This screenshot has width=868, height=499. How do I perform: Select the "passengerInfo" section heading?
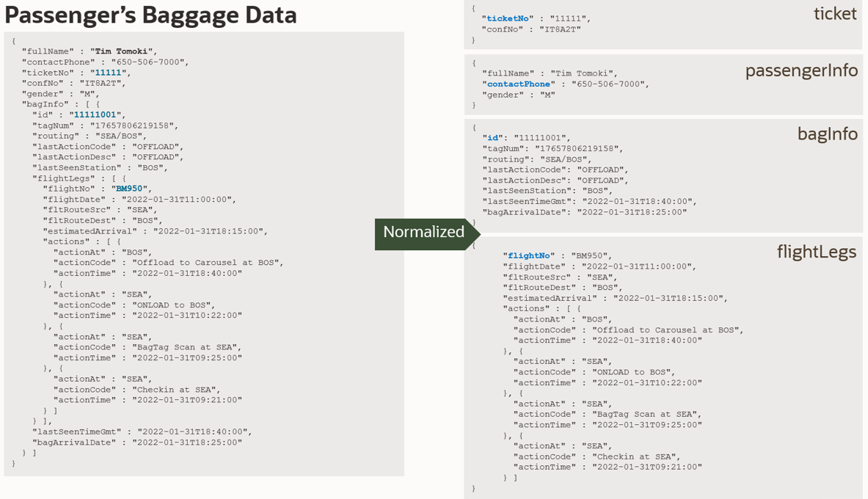801,70
